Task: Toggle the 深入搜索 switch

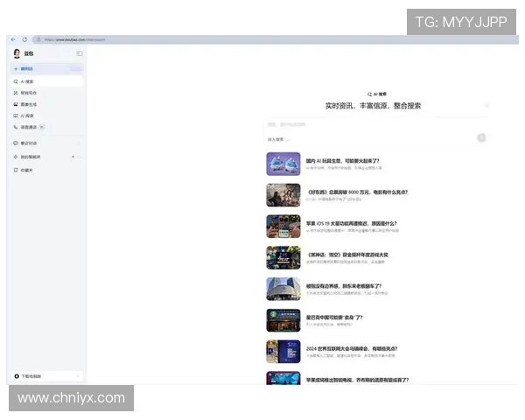Action: (x=278, y=139)
